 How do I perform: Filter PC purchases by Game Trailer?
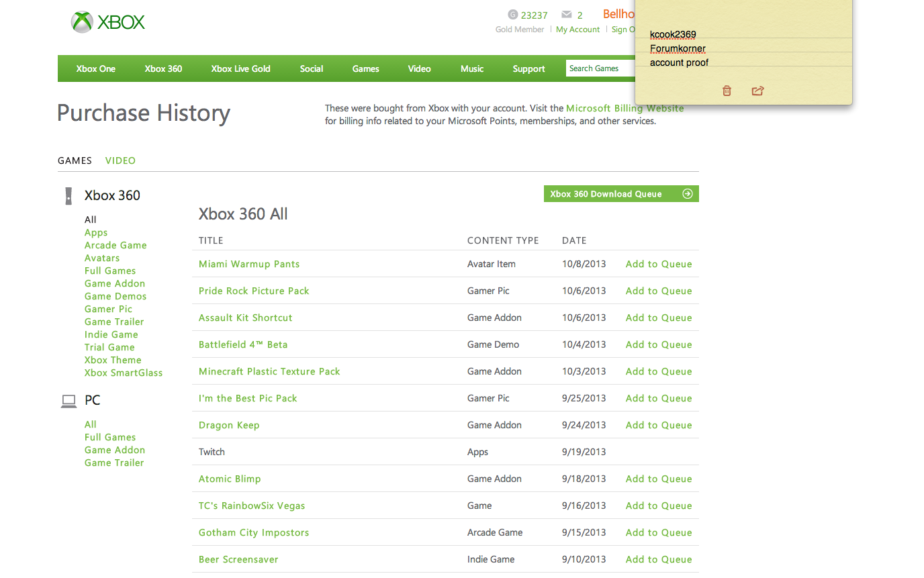coord(114,463)
